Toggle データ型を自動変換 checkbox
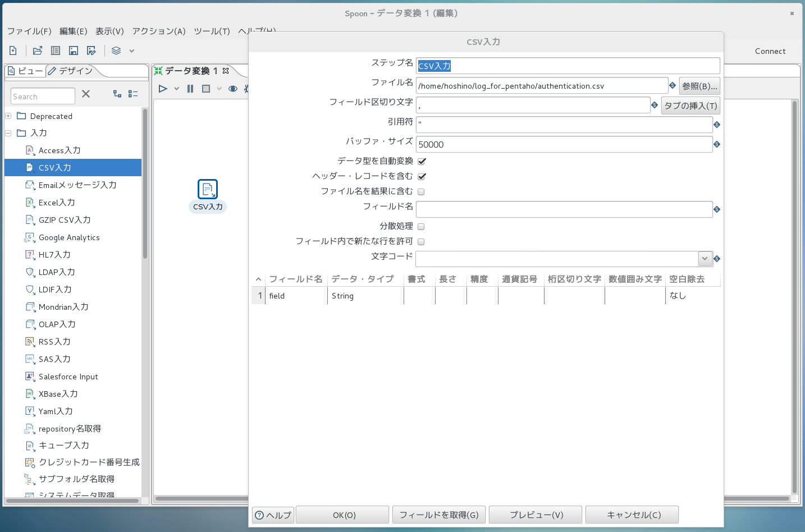The width and height of the screenshot is (805, 532). click(x=422, y=161)
